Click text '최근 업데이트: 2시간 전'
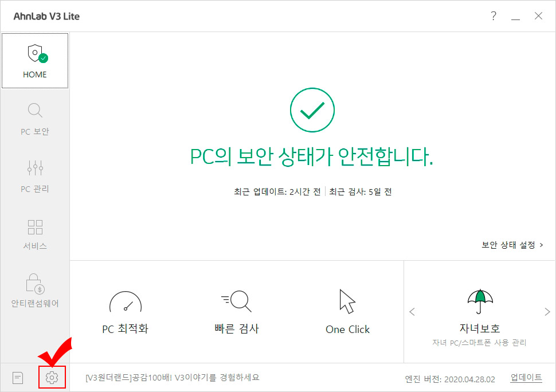The image size is (556, 392). 277,192
